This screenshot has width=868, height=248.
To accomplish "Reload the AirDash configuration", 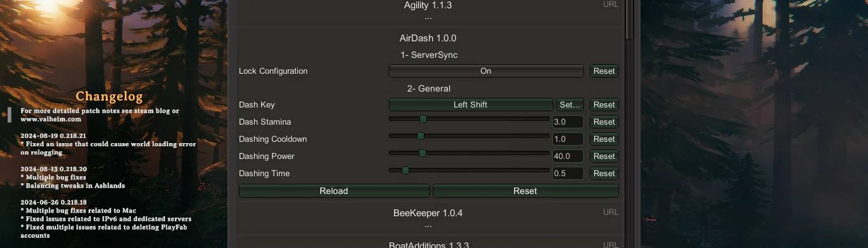I will coord(334,191).
